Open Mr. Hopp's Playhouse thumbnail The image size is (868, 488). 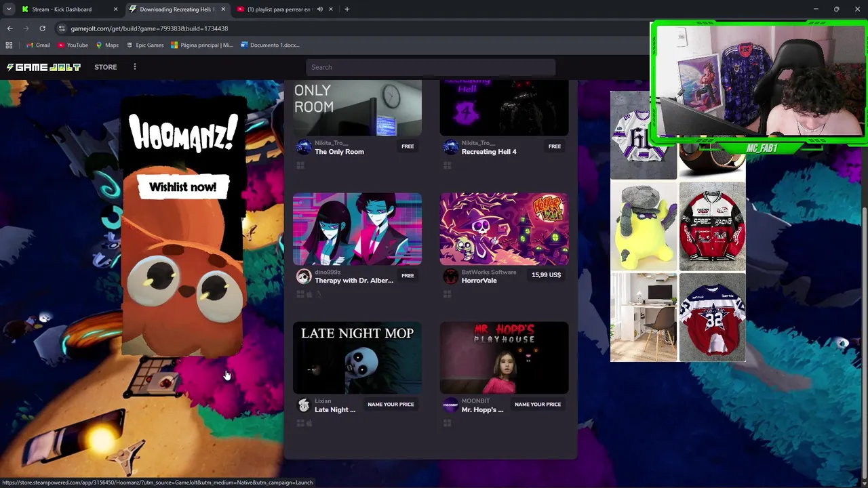504,358
